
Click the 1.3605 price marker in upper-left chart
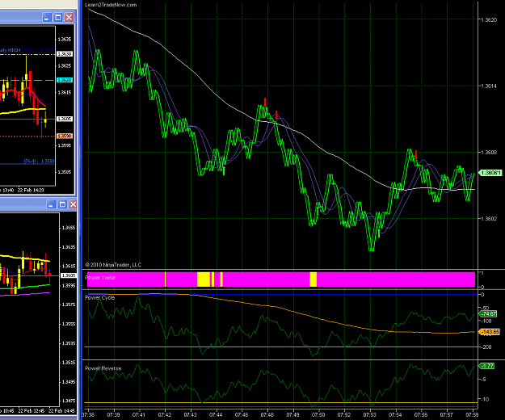pyautogui.click(x=65, y=119)
